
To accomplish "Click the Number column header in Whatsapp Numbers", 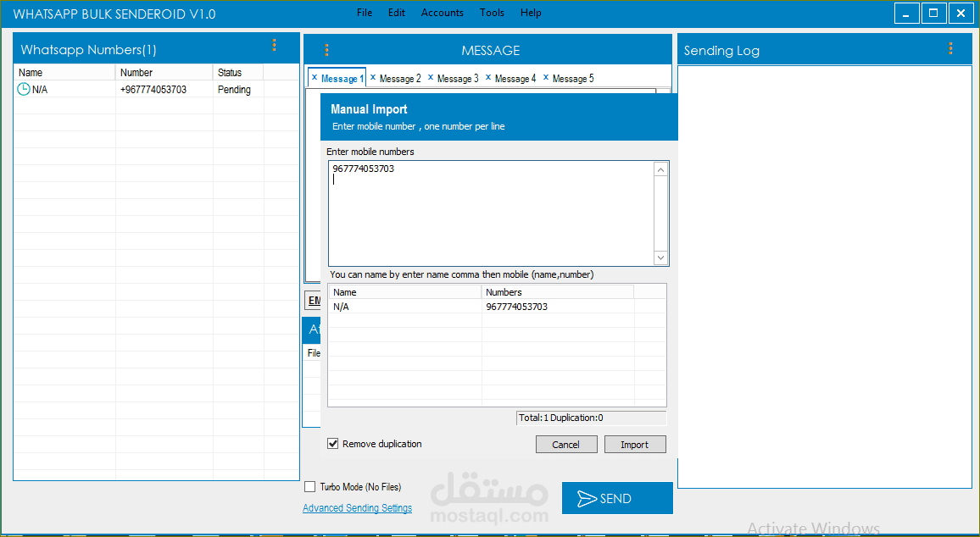I will [x=164, y=73].
